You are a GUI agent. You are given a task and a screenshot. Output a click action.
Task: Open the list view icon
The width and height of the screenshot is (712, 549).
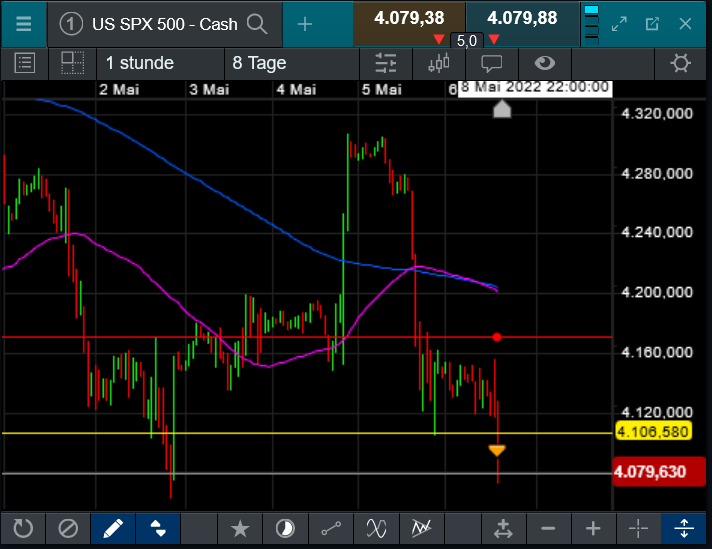[x=25, y=63]
